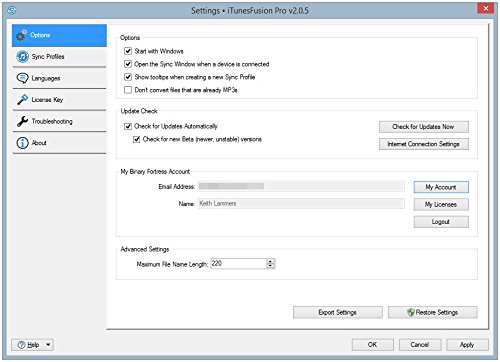Open the Help dropdown arrow
This screenshot has height=362, width=500.
tap(48, 345)
